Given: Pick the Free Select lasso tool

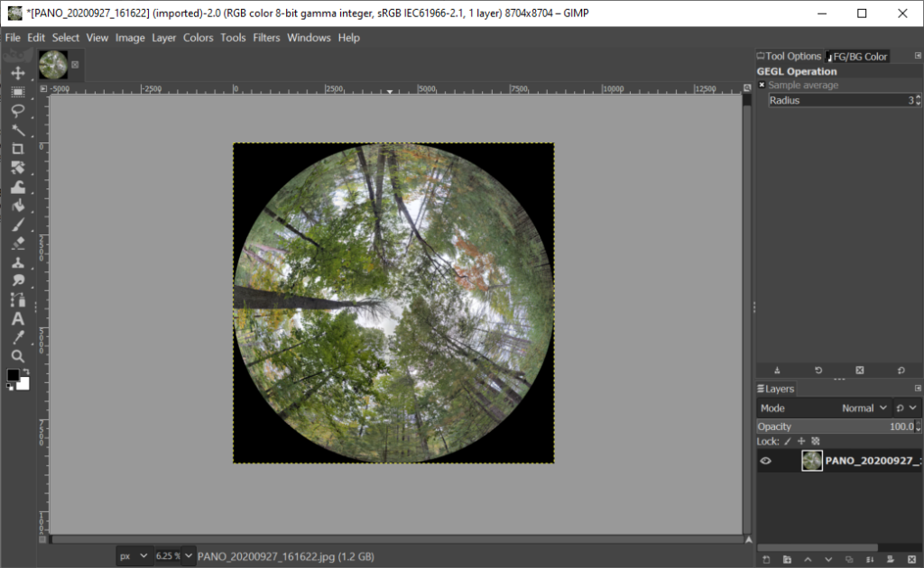Looking at the screenshot, I should [17, 111].
